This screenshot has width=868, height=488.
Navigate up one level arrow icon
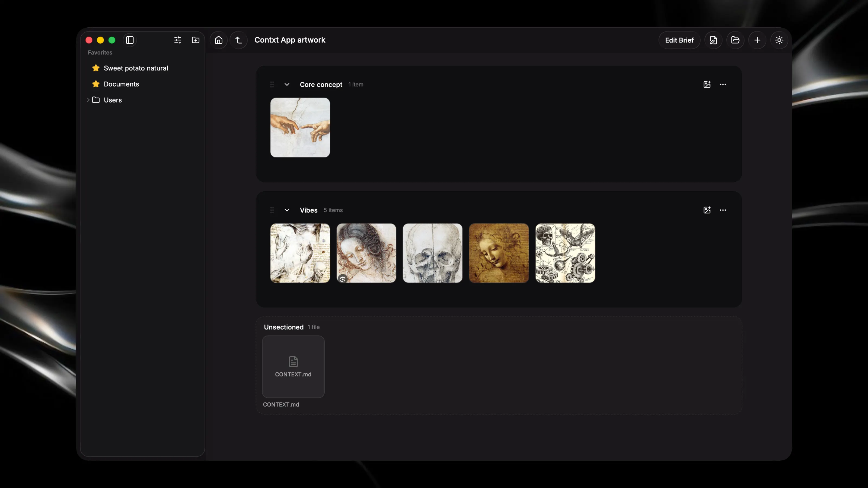[x=239, y=40]
